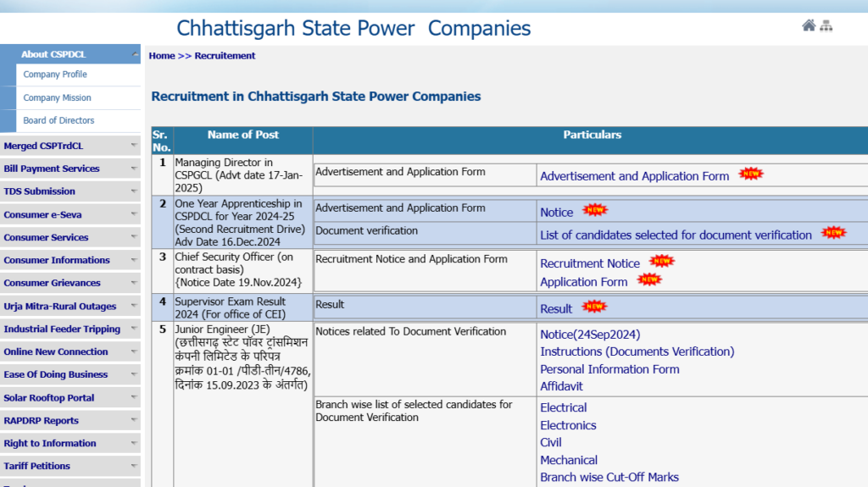Image resolution: width=868 pixels, height=487 pixels.
Task: Click NEW badge beside Managing Director form link
Action: click(751, 174)
